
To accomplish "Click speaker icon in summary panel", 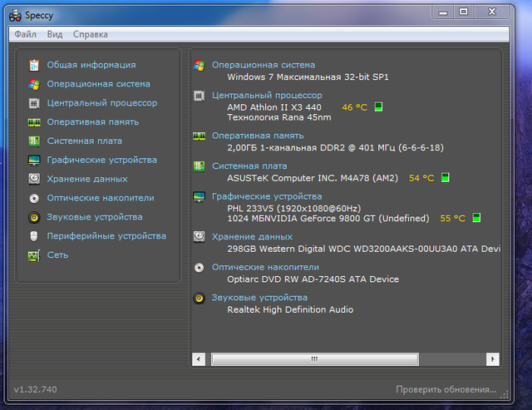I will [199, 299].
